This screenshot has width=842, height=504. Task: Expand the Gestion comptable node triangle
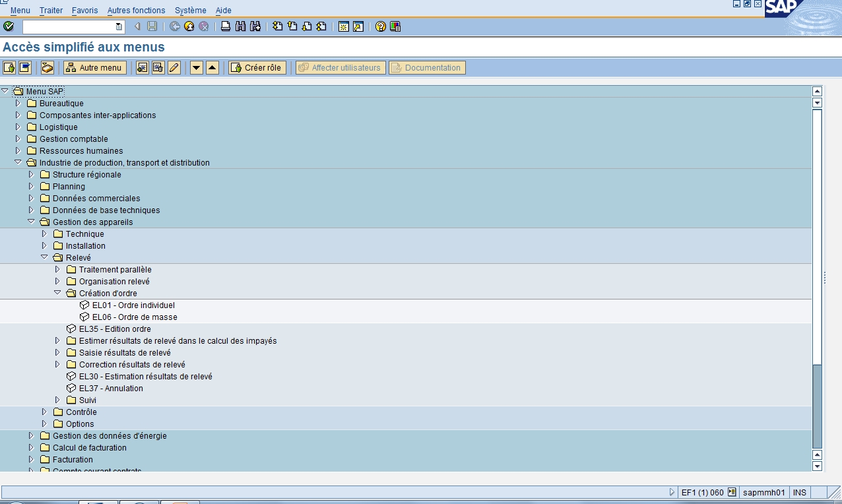coord(18,139)
